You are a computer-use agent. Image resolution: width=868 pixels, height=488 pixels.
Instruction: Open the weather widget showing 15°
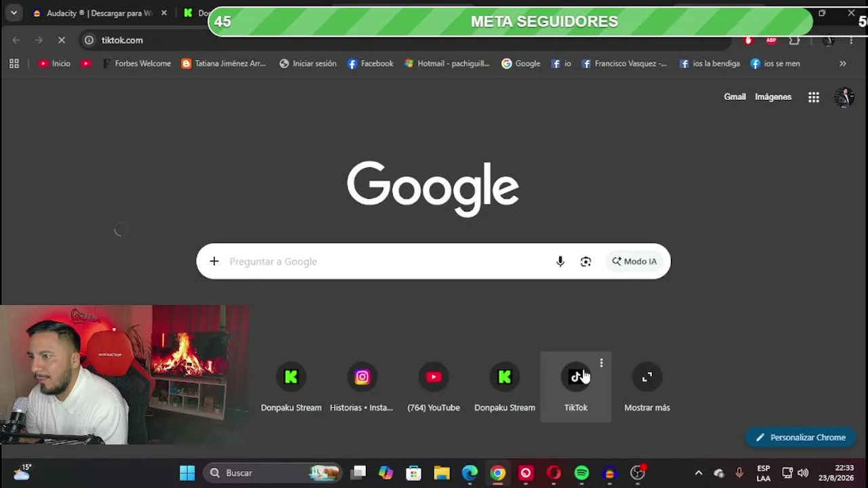click(22, 472)
